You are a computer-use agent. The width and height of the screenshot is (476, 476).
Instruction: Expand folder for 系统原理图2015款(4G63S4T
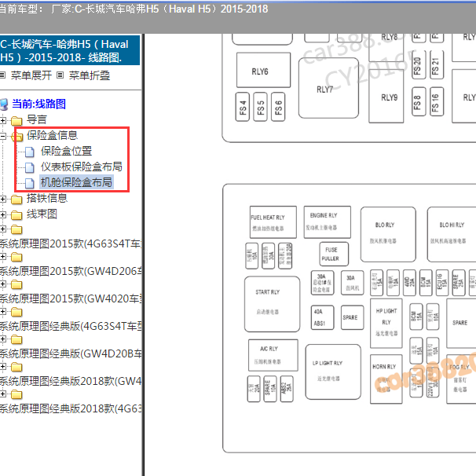(2, 229)
